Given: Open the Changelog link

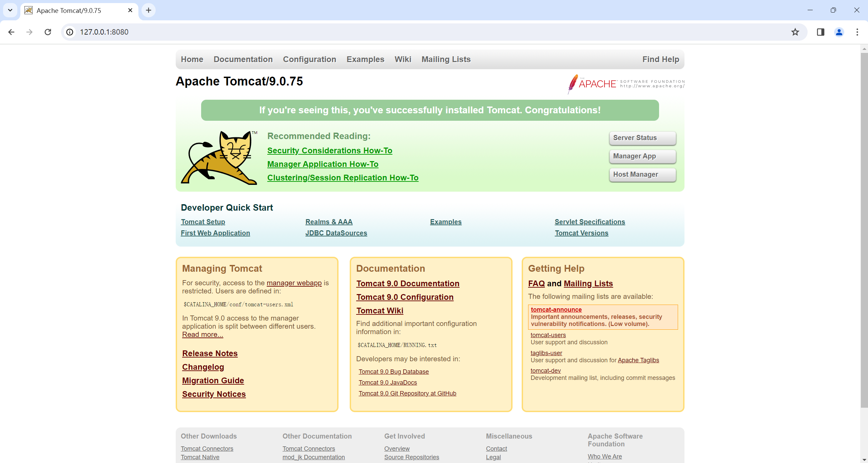Looking at the screenshot, I should point(203,367).
